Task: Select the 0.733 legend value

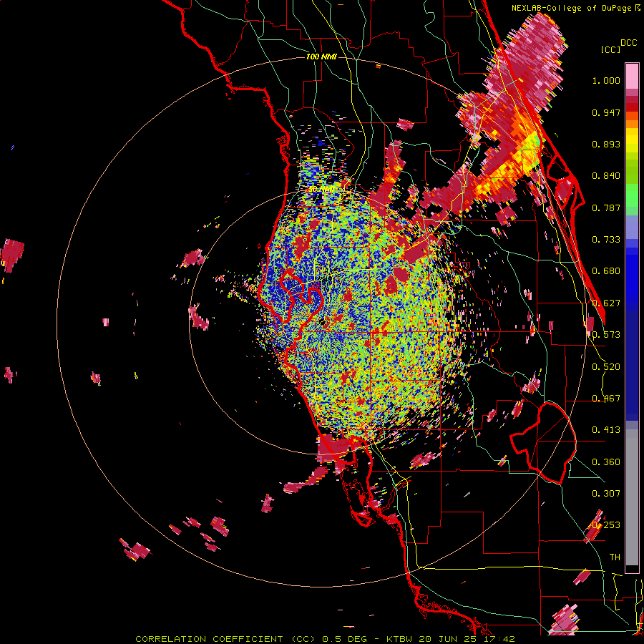Action: (x=606, y=240)
